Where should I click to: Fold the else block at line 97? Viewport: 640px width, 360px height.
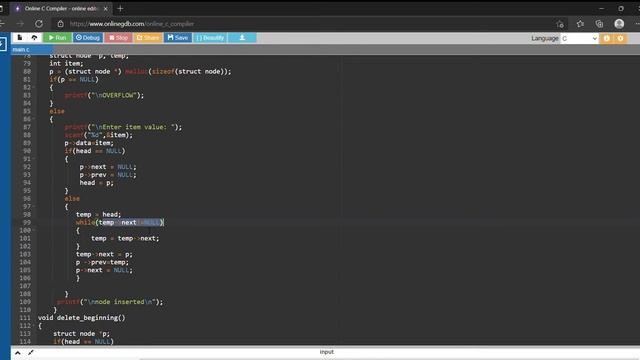(x=34, y=207)
